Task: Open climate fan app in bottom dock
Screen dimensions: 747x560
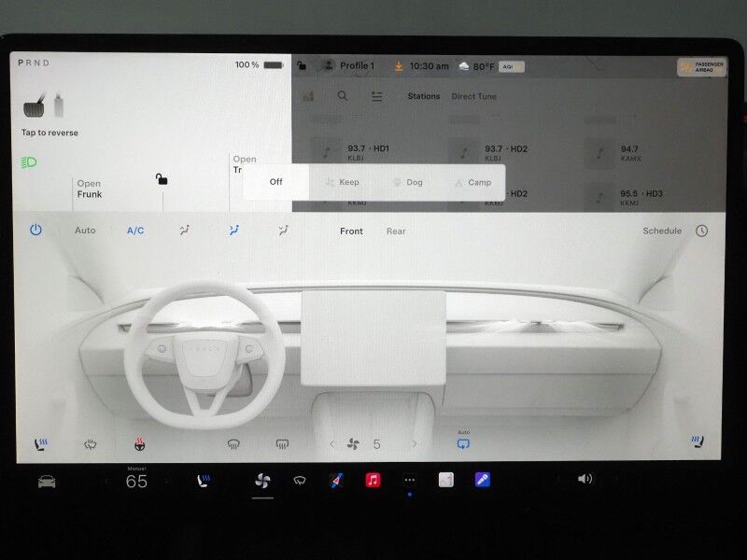Action: [262, 481]
